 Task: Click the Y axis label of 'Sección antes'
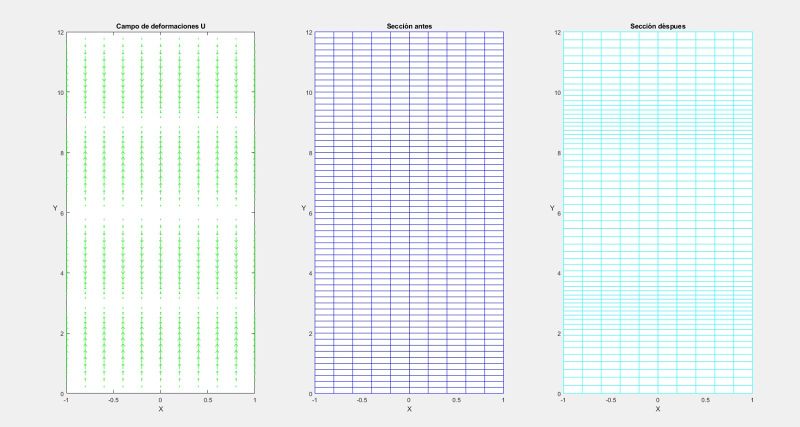pyautogui.click(x=302, y=208)
